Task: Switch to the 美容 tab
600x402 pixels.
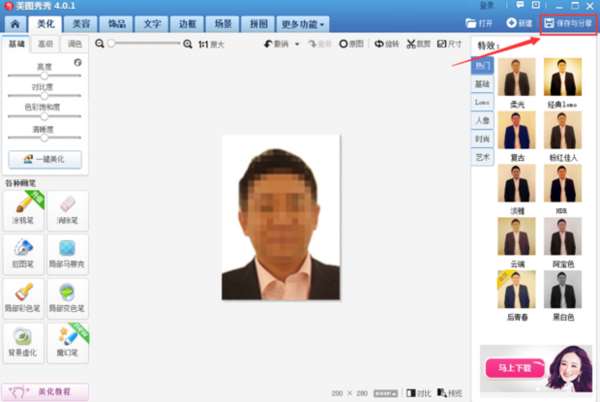Action: (x=81, y=24)
